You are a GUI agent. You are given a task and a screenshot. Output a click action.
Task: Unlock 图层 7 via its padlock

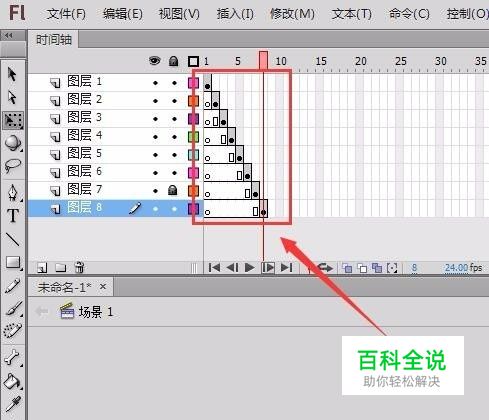(x=173, y=190)
